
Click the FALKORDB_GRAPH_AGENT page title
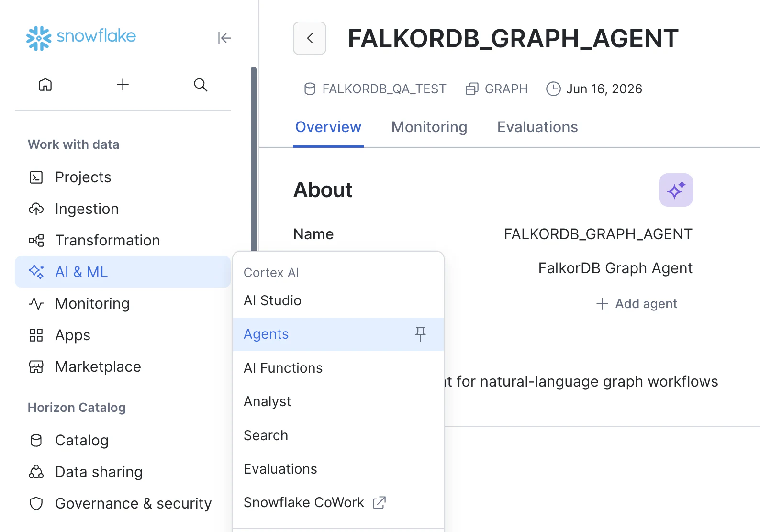513,38
